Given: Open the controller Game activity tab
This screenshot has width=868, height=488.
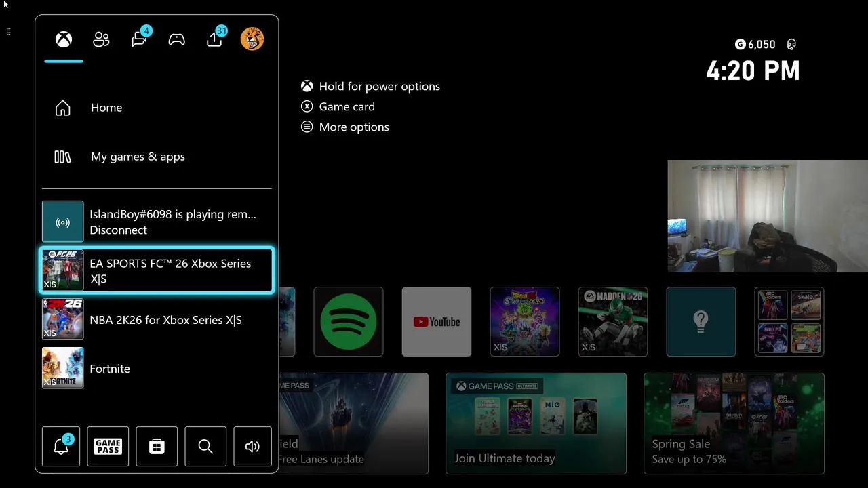Looking at the screenshot, I should [x=177, y=39].
